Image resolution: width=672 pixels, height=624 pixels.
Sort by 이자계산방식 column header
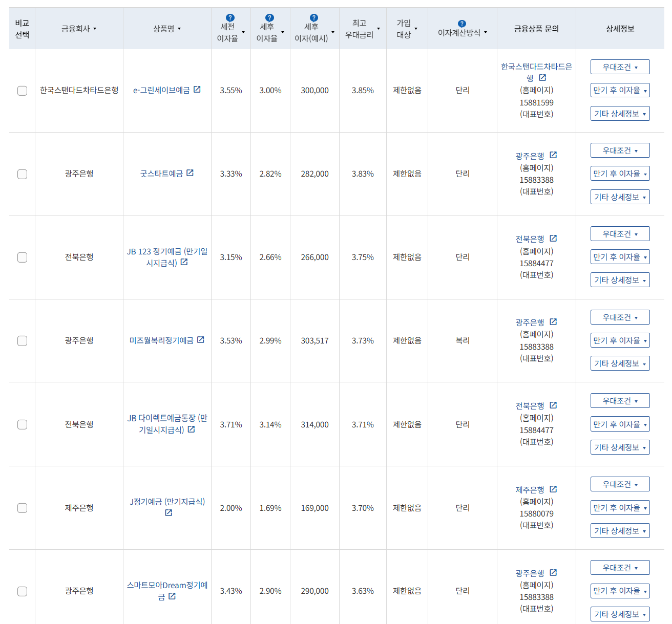[463, 32]
